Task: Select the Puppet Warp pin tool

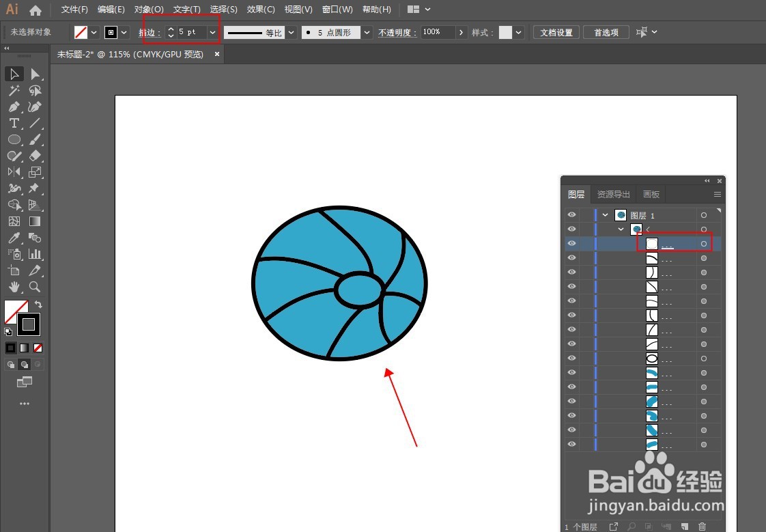Action: coord(35,188)
